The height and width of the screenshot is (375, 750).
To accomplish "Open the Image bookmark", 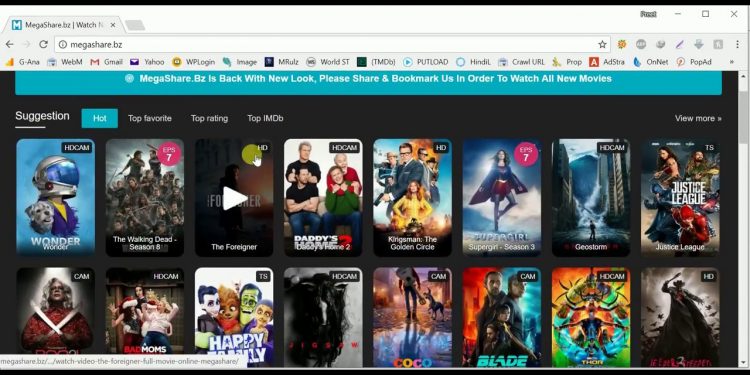I will click(x=240, y=62).
